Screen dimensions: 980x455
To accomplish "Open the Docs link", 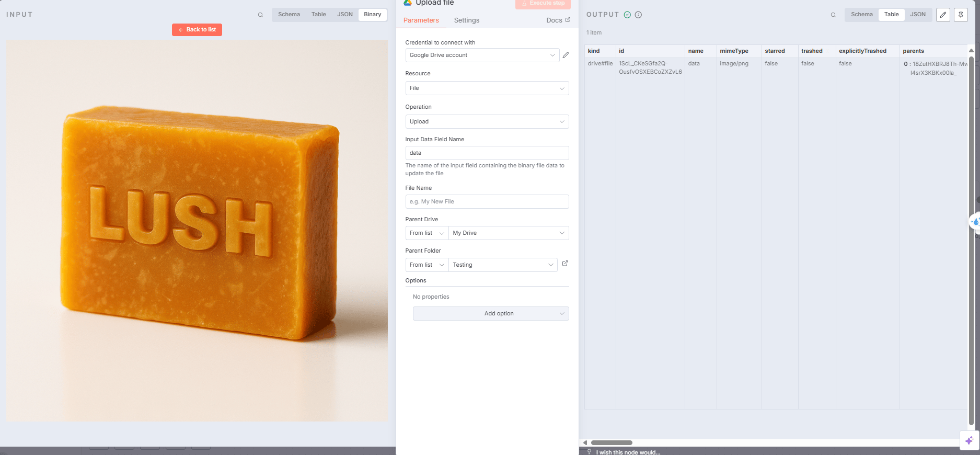I will (558, 20).
